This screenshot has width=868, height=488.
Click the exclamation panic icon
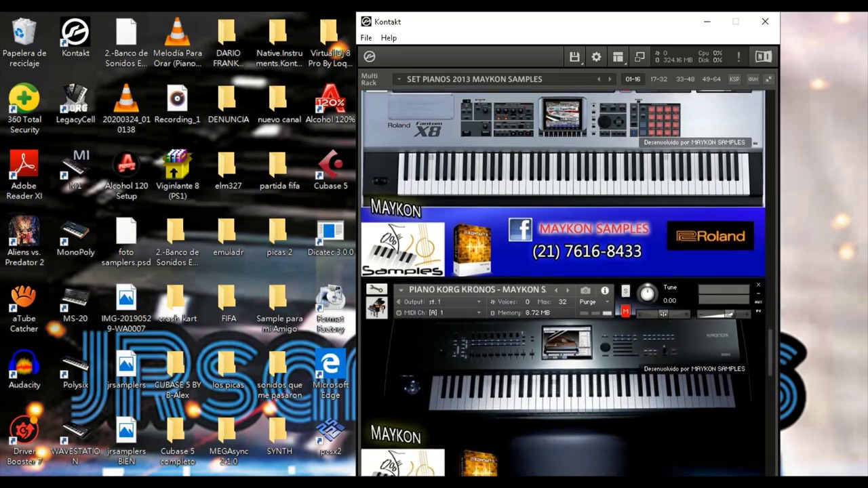tap(738, 57)
